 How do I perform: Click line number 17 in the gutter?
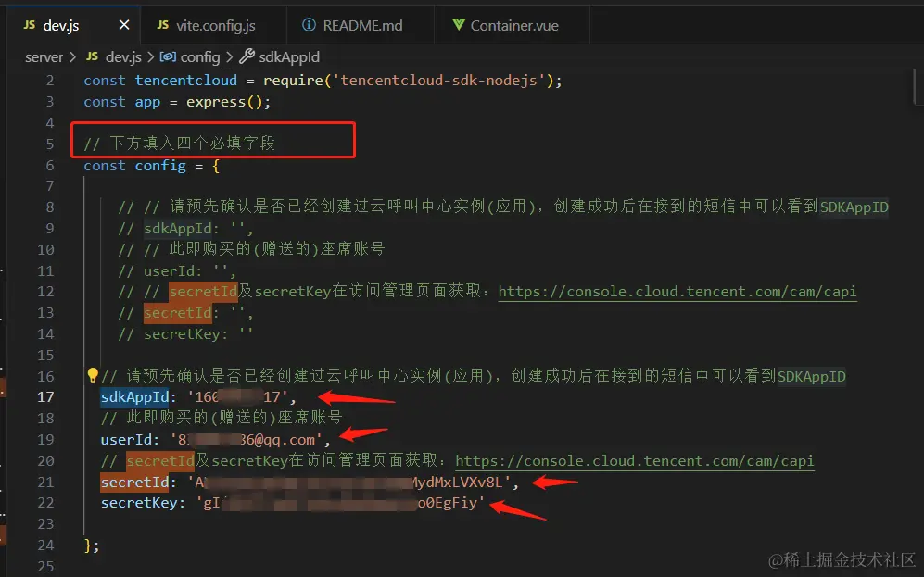click(x=46, y=397)
